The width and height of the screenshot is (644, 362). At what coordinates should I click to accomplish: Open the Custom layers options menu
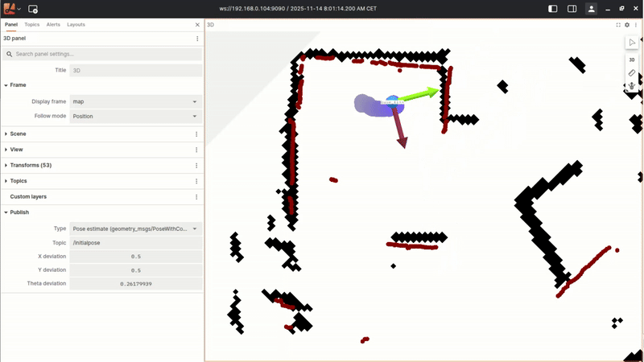coord(196,196)
